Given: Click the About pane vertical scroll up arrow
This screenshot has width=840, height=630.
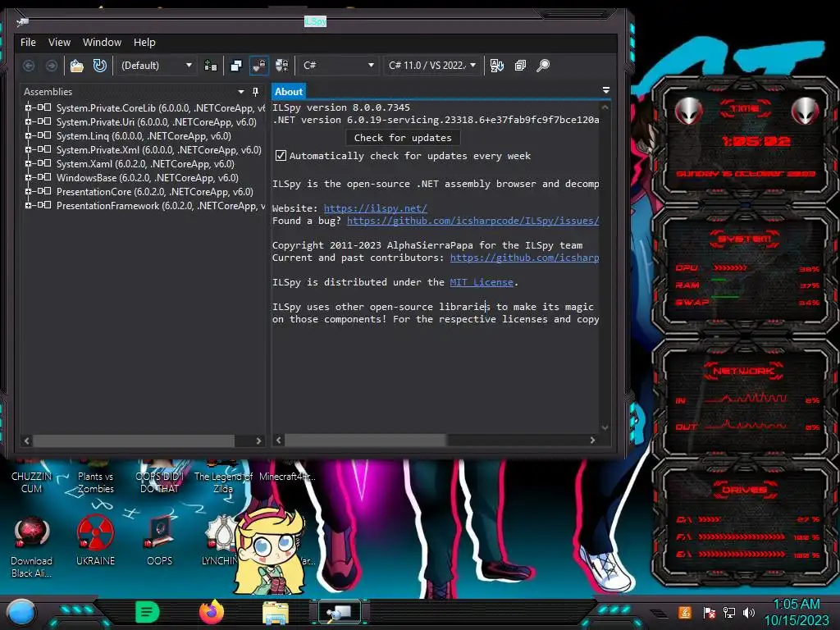Looking at the screenshot, I should tap(605, 107).
